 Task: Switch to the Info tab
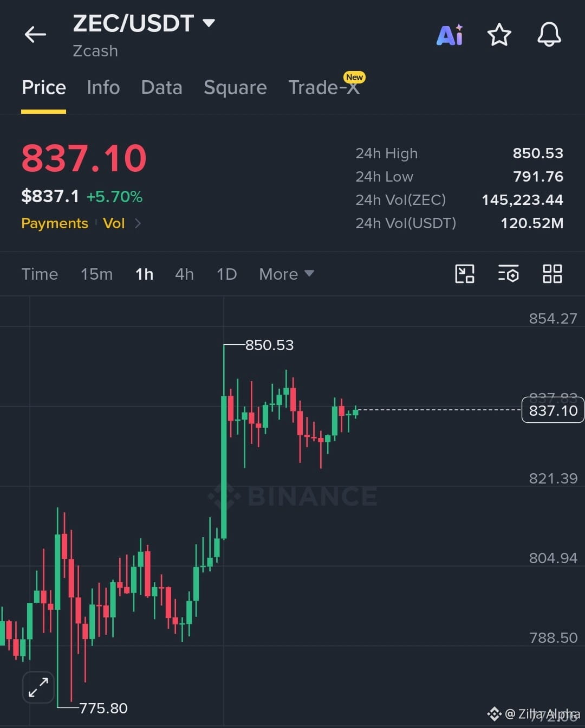103,87
